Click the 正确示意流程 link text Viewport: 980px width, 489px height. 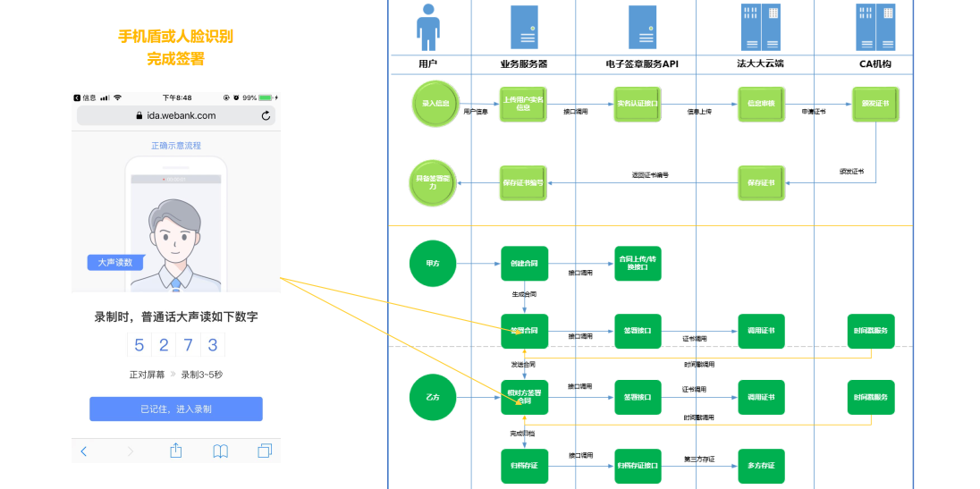pyautogui.click(x=176, y=146)
